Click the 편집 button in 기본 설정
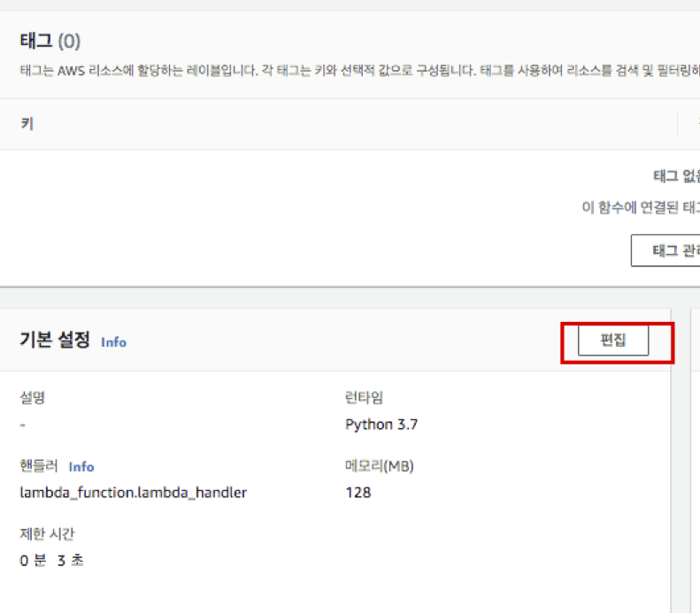 pyautogui.click(x=612, y=341)
